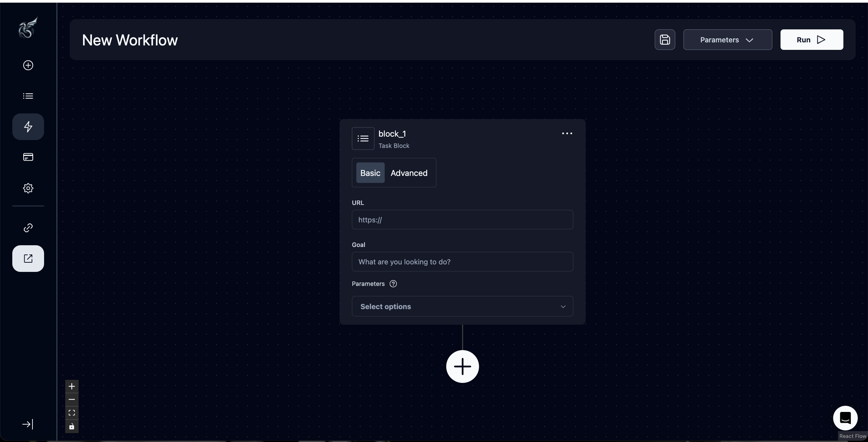Select the Basic tab
Screen dimensions: 868x442
coord(370,173)
